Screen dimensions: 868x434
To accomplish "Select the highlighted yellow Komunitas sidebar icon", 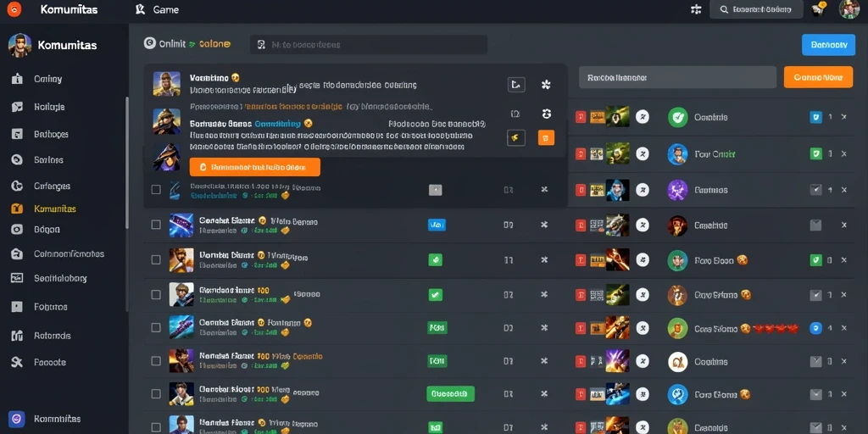I will [17, 209].
